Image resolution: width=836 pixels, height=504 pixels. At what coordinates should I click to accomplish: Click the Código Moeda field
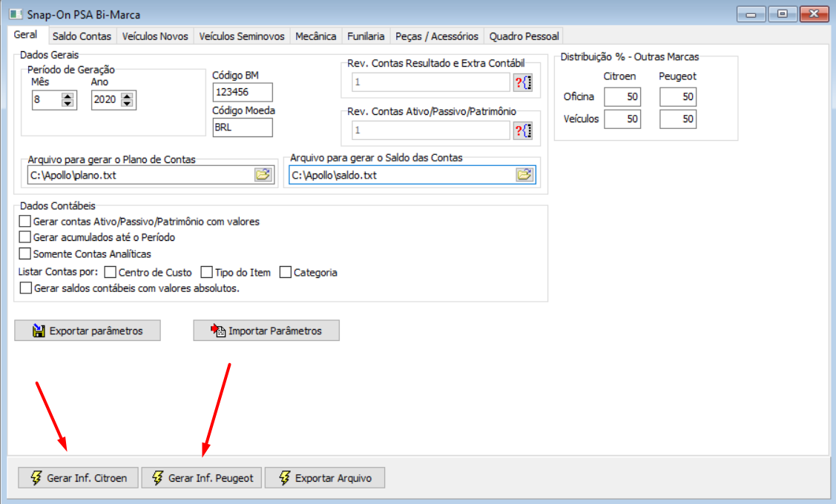click(x=243, y=127)
